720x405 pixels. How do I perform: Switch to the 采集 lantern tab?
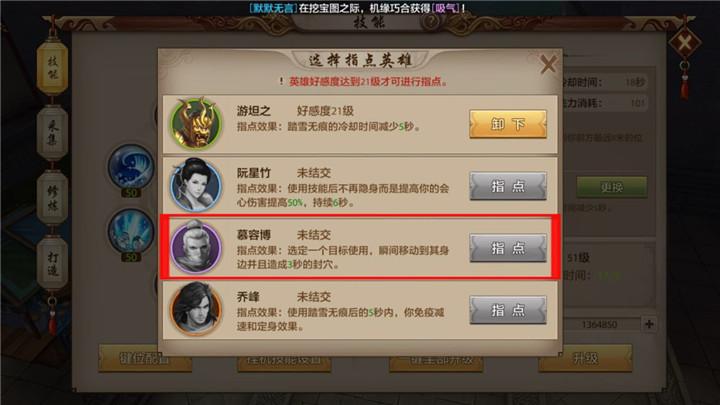(52, 133)
